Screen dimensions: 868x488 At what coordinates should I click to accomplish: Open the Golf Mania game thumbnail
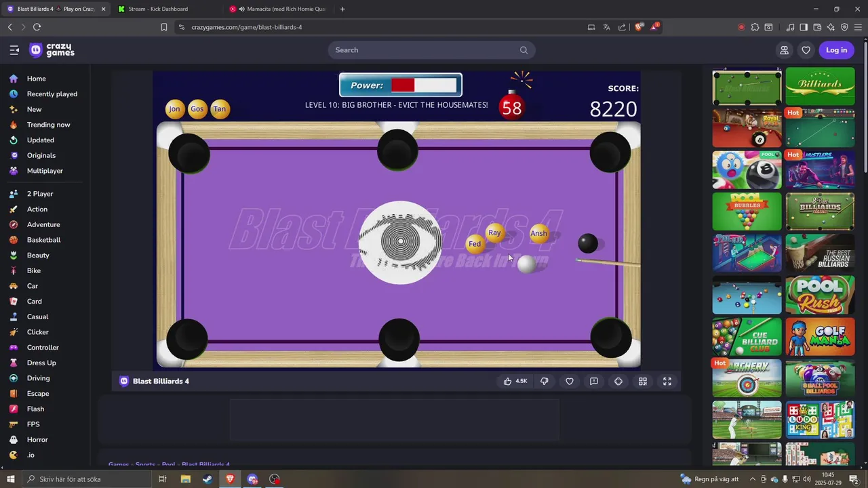coord(820,337)
